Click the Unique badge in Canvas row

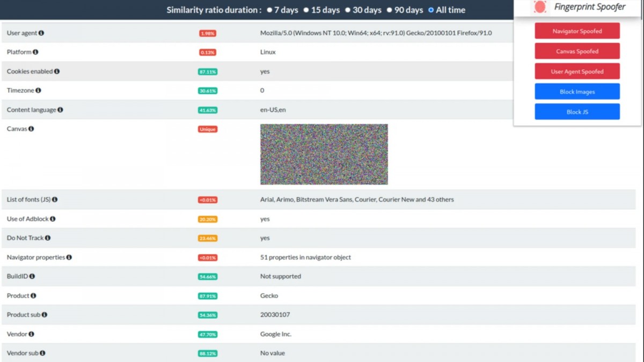pos(208,129)
